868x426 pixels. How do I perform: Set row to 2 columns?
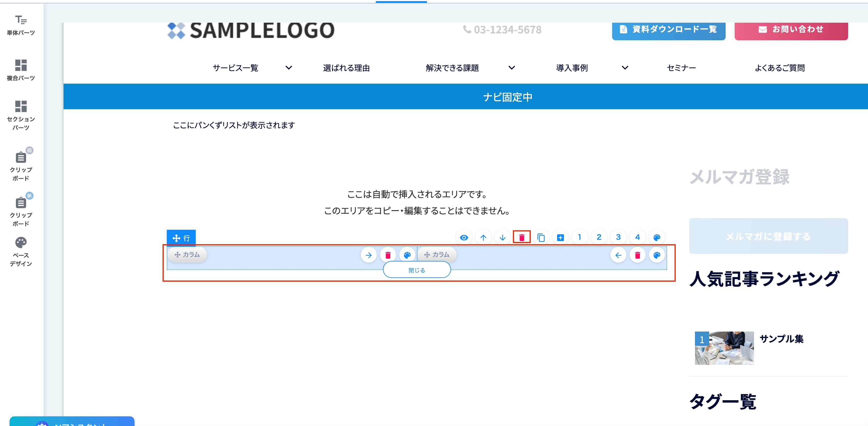pos(599,238)
